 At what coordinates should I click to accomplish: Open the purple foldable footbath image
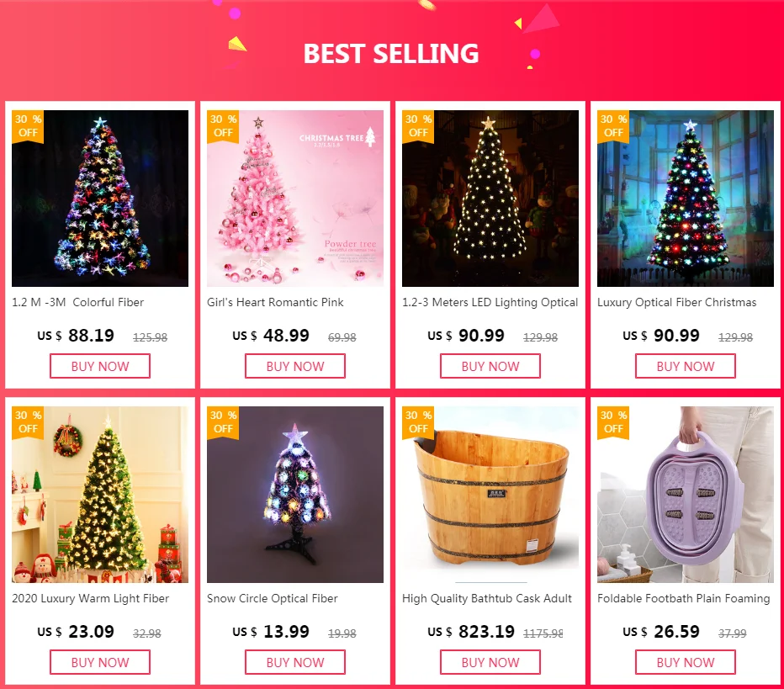[x=686, y=495]
